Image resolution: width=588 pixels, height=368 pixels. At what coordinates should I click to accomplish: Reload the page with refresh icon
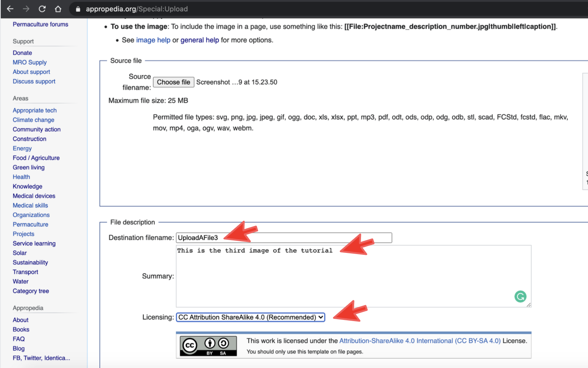click(x=42, y=9)
